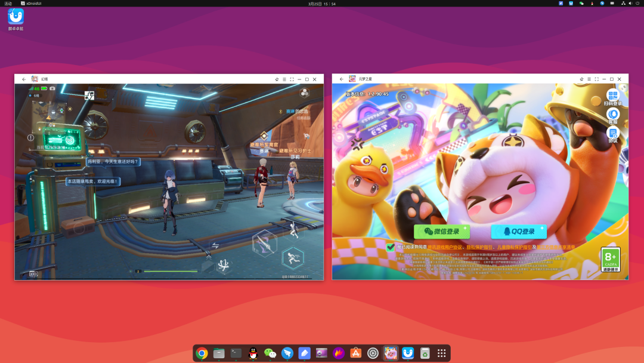The height and width of the screenshot is (363, 644).
Task: Toggle the agreement checkbox 我已阅读并同意
Action: [390, 247]
